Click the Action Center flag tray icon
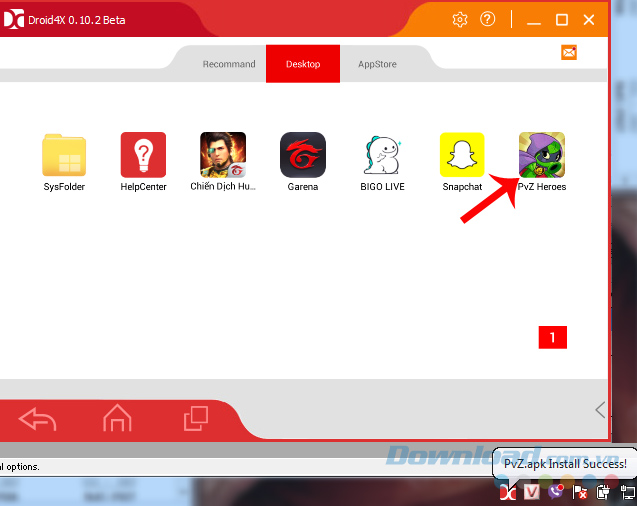This screenshot has height=506, width=637. 580,493
